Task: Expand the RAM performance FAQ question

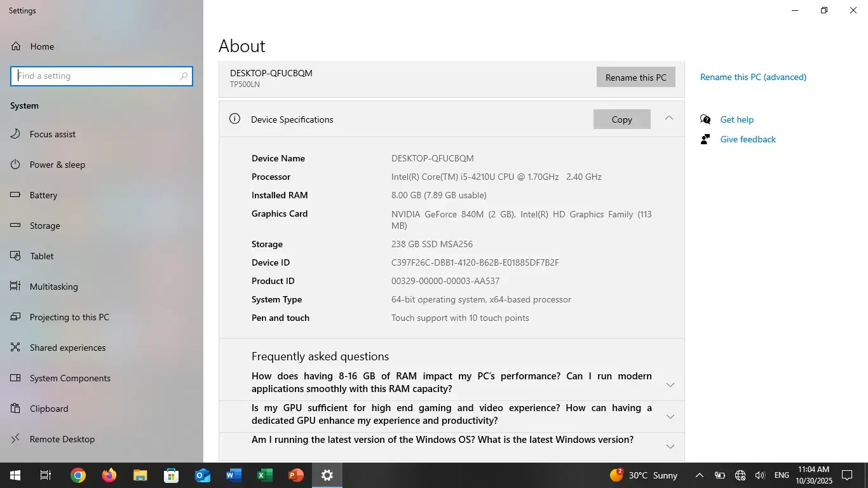Action: coord(670,385)
